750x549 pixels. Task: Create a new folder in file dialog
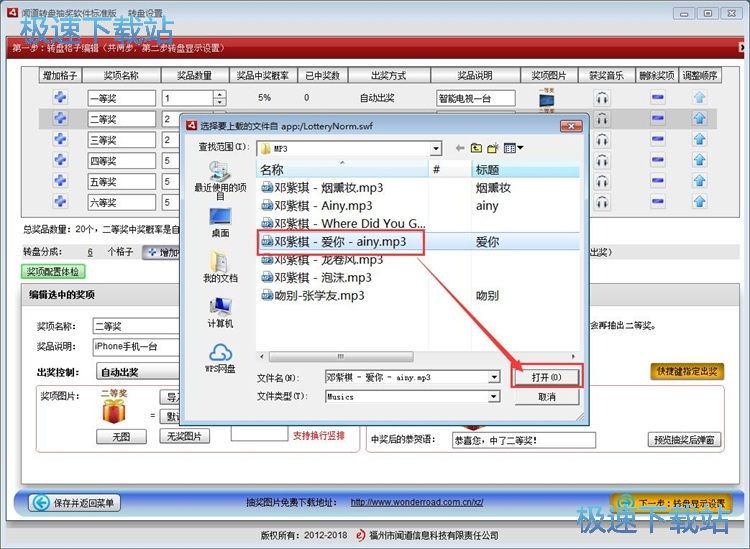point(493,148)
